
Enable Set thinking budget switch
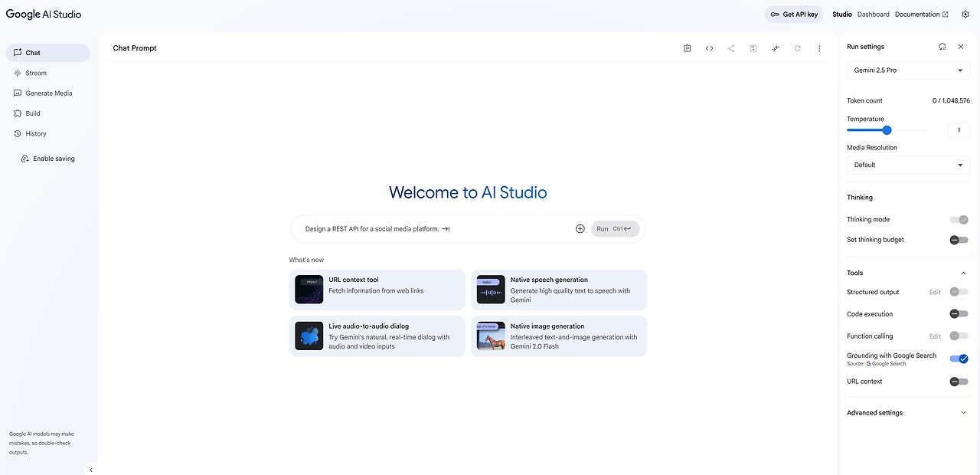[959, 240]
